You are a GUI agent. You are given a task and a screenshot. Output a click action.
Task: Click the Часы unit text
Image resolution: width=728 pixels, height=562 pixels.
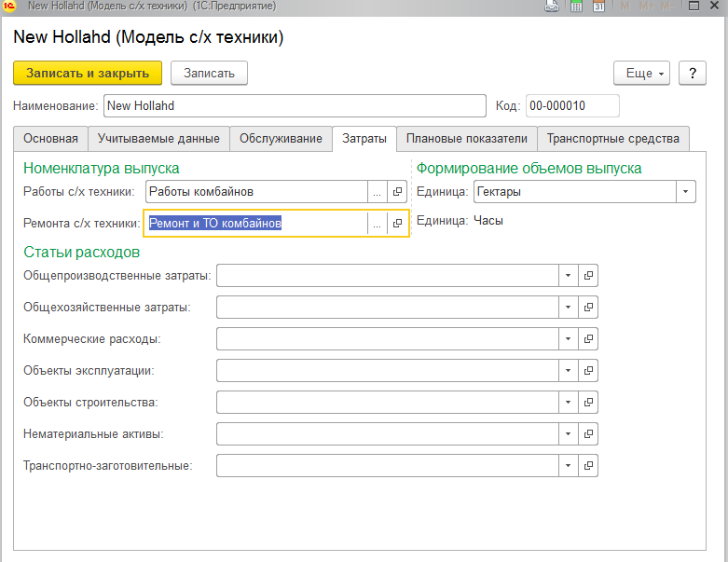click(488, 221)
